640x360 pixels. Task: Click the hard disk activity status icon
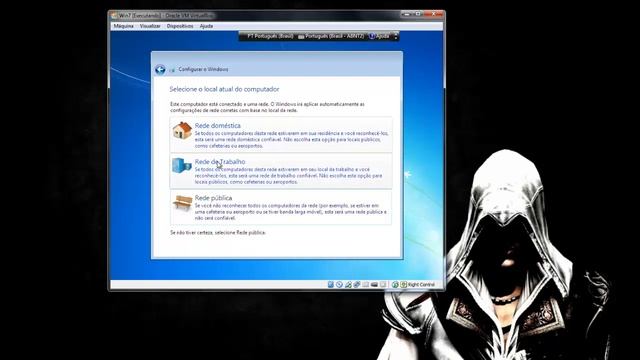tap(331, 284)
